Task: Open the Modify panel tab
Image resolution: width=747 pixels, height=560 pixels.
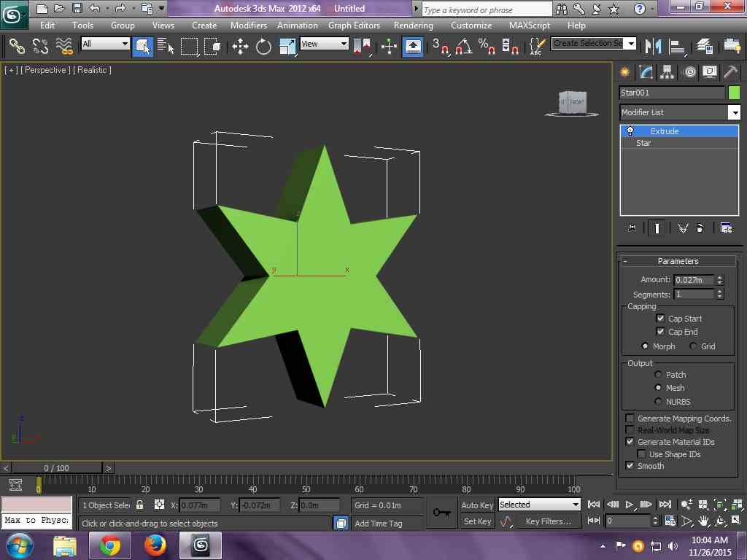Action: click(646, 71)
